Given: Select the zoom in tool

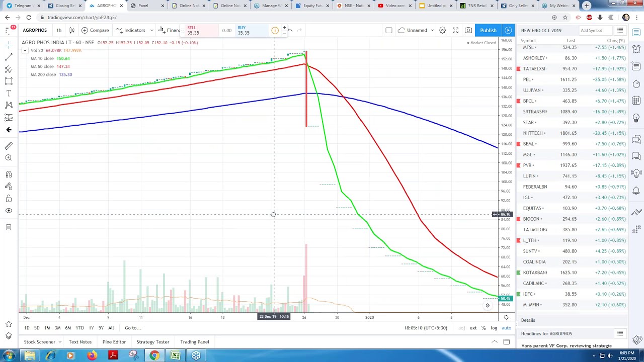Looking at the screenshot, I should [x=9, y=158].
